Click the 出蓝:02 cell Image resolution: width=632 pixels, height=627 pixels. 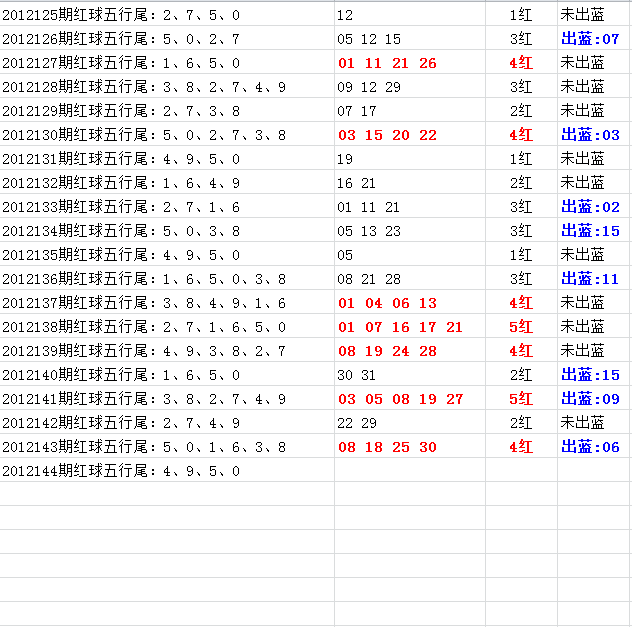590,207
